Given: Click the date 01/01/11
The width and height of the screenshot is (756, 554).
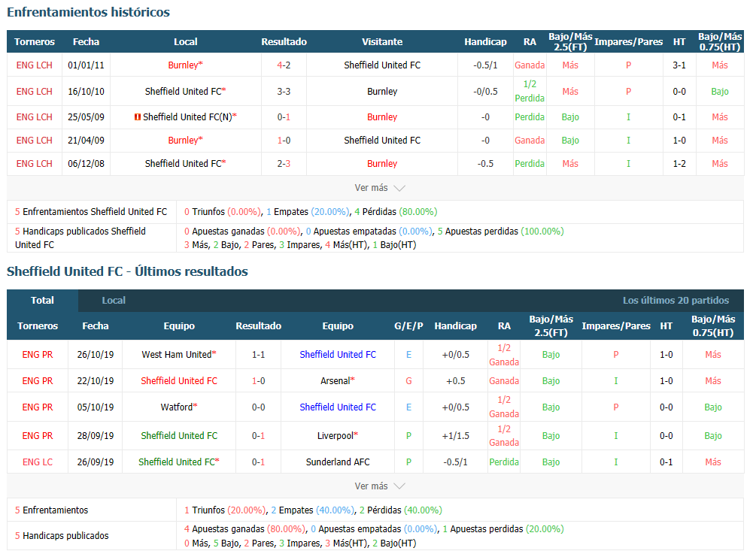Looking at the screenshot, I should tap(86, 65).
